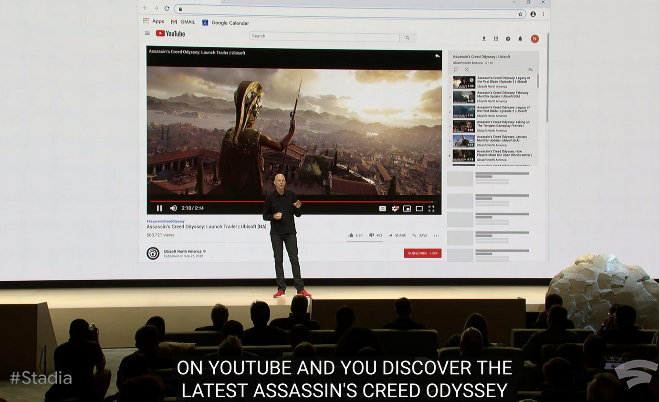Viewport: 659px width, 402px height.
Task: Click the share arrow atop the video
Action: pos(437,55)
